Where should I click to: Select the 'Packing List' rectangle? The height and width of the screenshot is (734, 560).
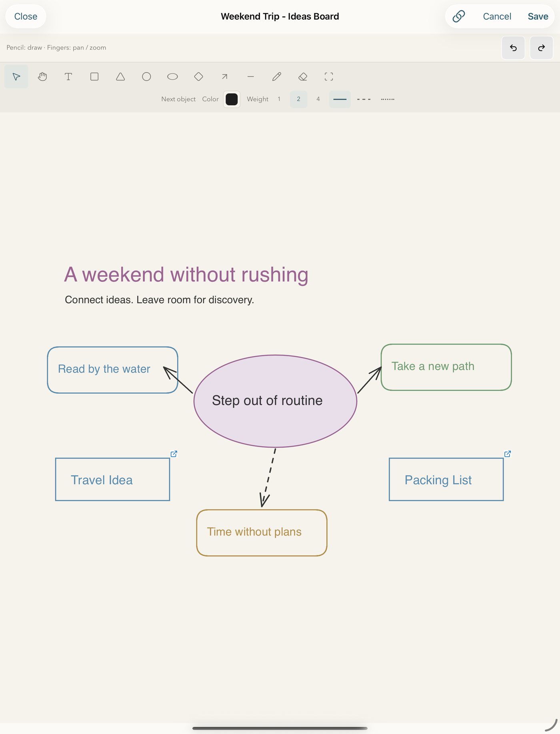click(446, 479)
